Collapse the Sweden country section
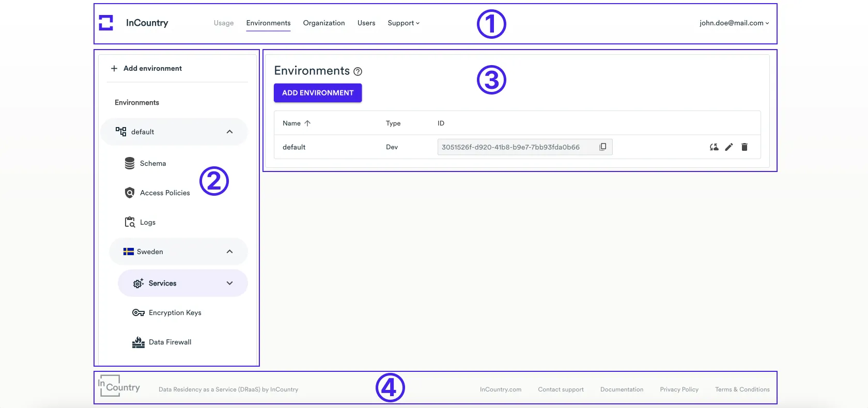Viewport: 868px width, 408px height. pos(229,252)
